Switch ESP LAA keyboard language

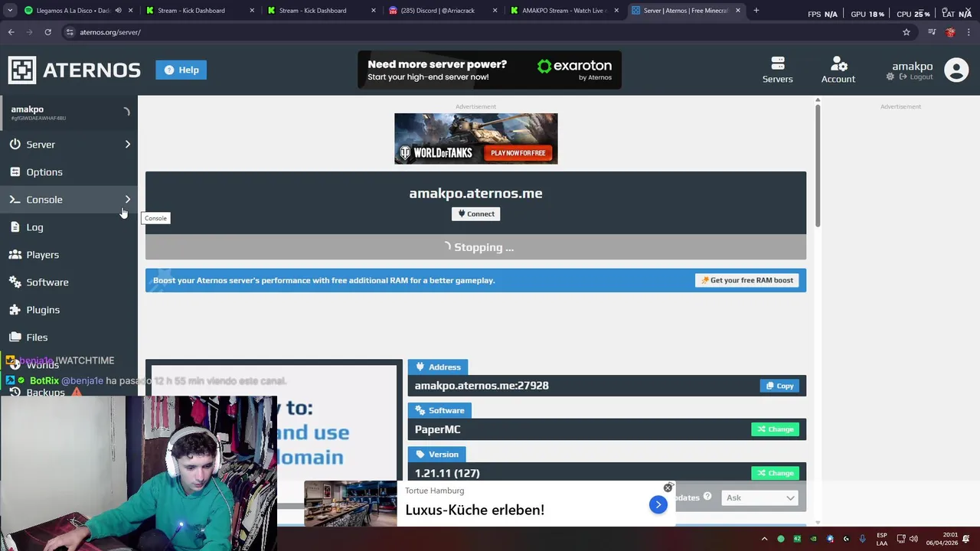pyautogui.click(x=882, y=539)
